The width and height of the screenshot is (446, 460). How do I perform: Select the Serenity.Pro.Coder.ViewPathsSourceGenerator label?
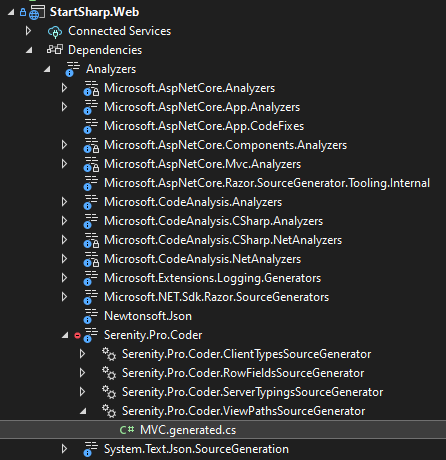(244, 411)
